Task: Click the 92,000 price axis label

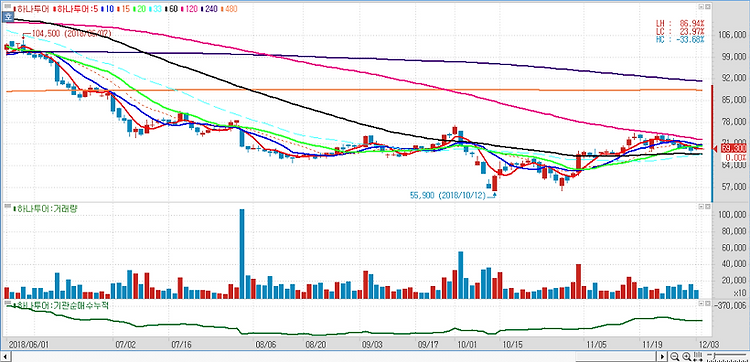Action: pos(735,78)
